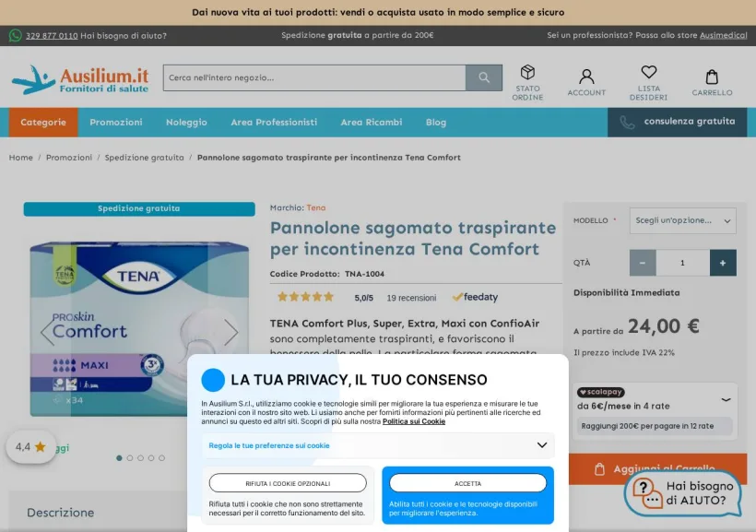This screenshot has height=532, width=756.
Task: Open the 19 recensioni link
Action: [x=411, y=298]
